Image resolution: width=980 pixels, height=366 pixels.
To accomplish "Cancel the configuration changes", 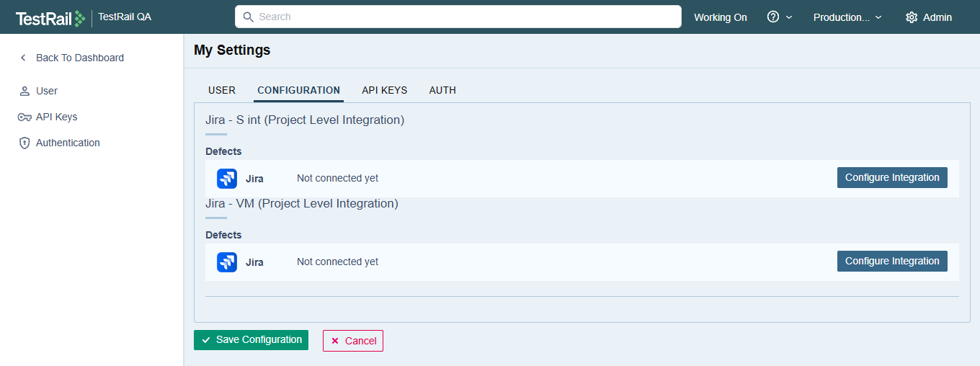I will pos(353,341).
